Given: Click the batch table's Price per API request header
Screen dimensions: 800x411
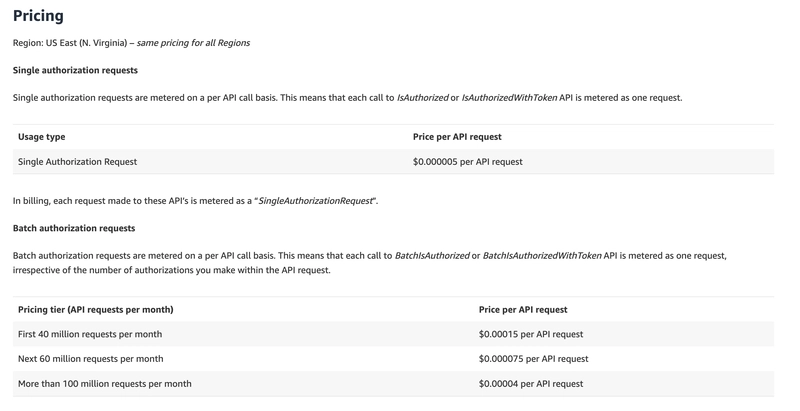Looking at the screenshot, I should 523,310.
